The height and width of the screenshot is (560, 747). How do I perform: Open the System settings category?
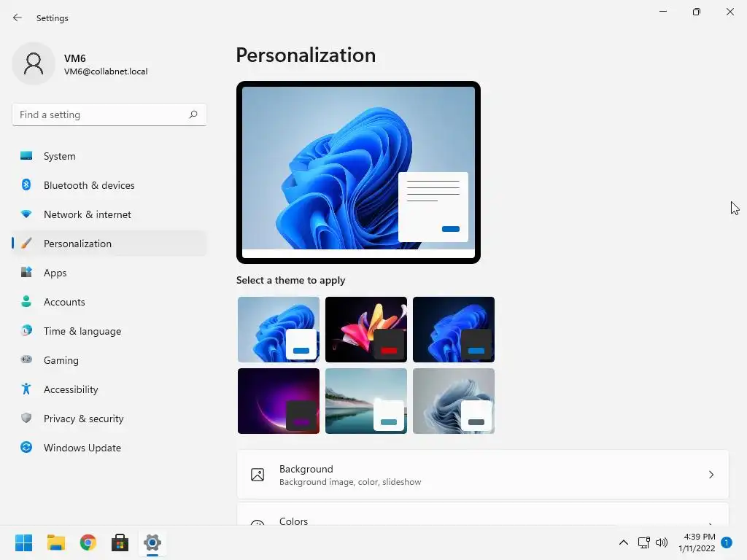109,156
